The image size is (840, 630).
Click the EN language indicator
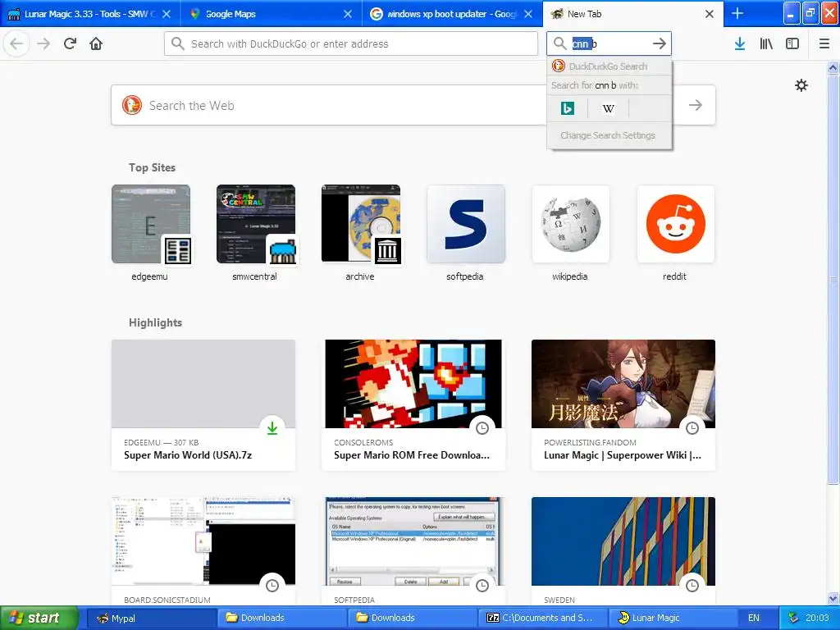[754, 618]
